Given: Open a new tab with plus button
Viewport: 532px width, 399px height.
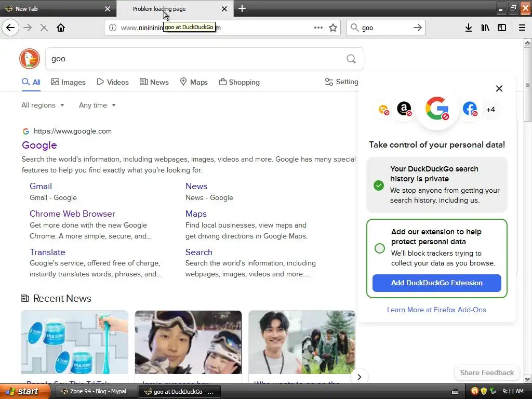Looking at the screenshot, I should click(x=242, y=8).
